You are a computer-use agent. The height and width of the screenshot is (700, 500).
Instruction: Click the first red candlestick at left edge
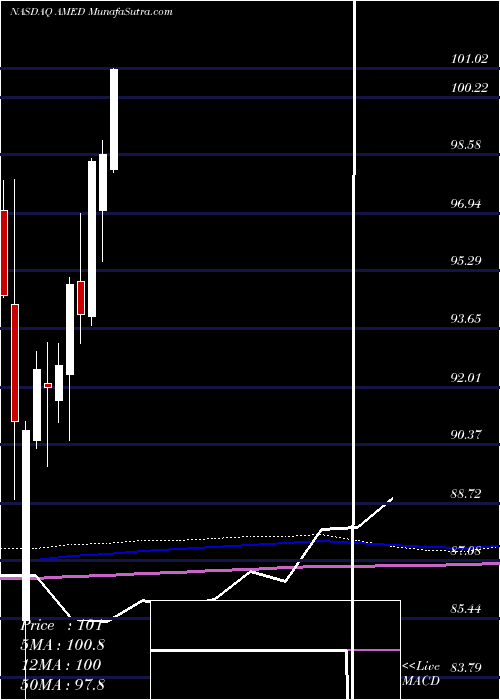tap(4, 253)
